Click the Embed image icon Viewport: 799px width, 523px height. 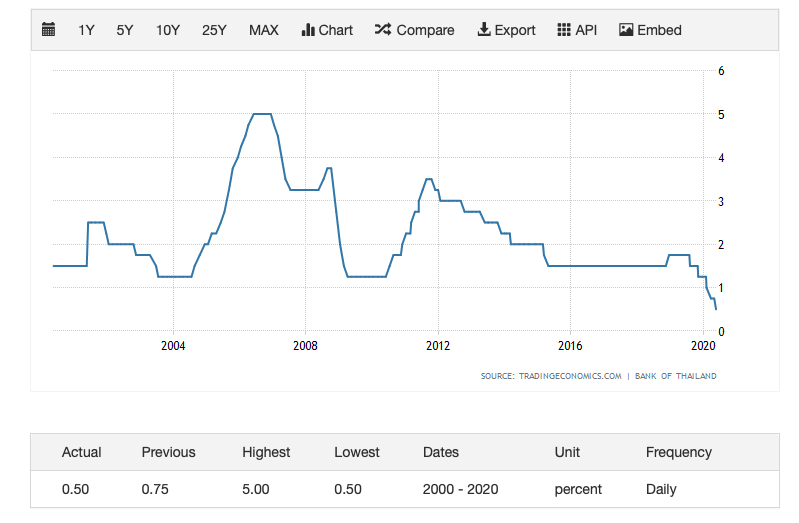tap(626, 30)
